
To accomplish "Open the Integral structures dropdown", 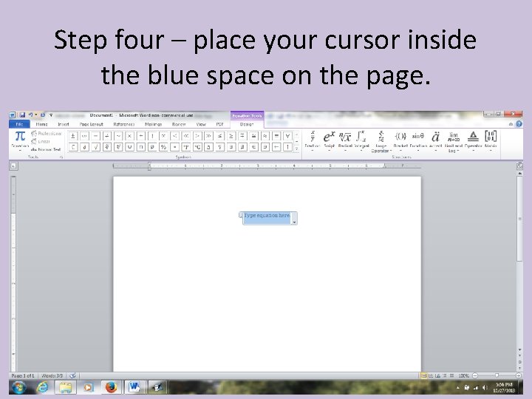I will tap(361, 141).
